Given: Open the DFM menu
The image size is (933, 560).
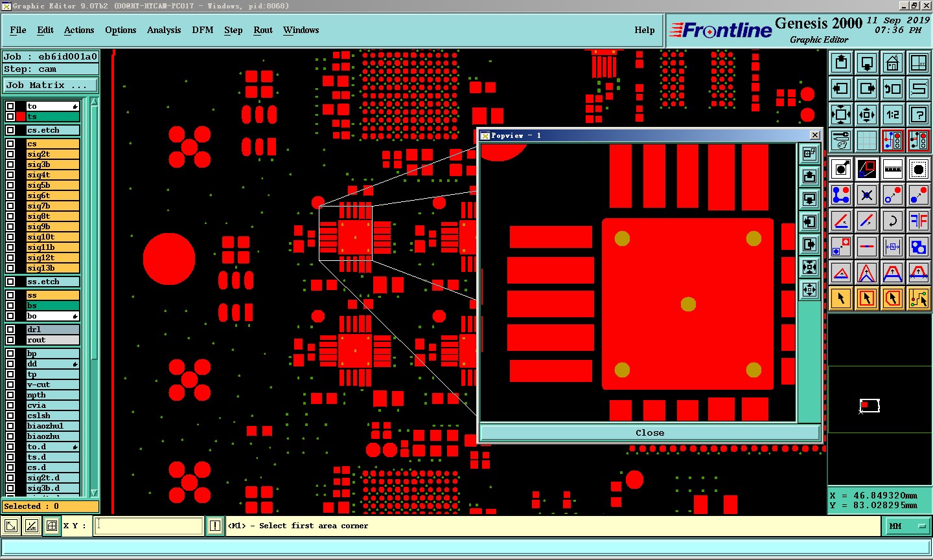Looking at the screenshot, I should tap(203, 30).
